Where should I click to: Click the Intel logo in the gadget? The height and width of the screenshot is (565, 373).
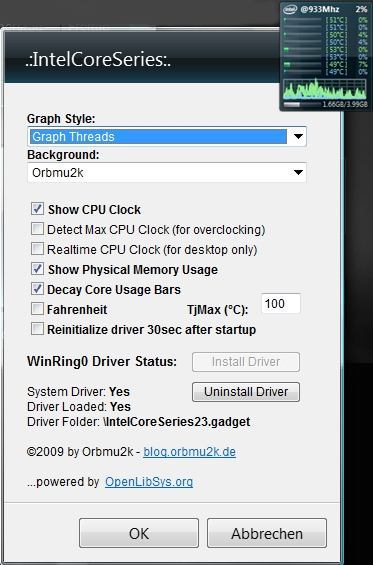tap(290, 9)
